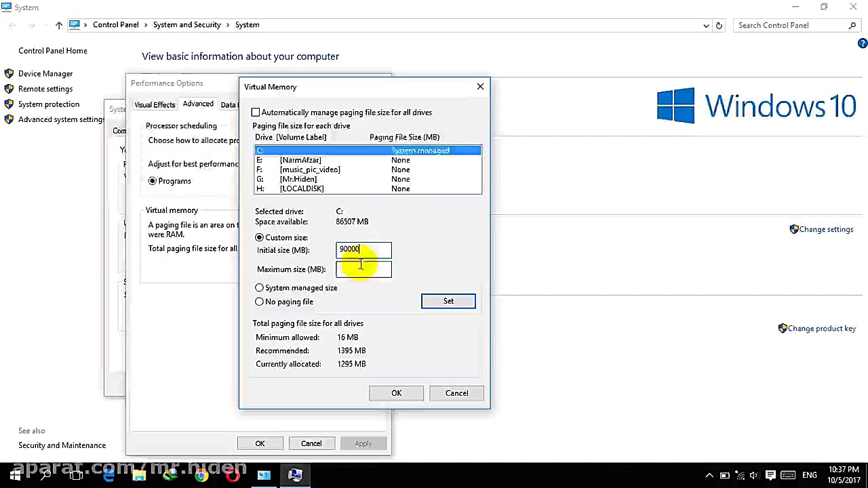The height and width of the screenshot is (488, 868).
Task: Open File Explorer from taskbar
Action: coord(139,475)
